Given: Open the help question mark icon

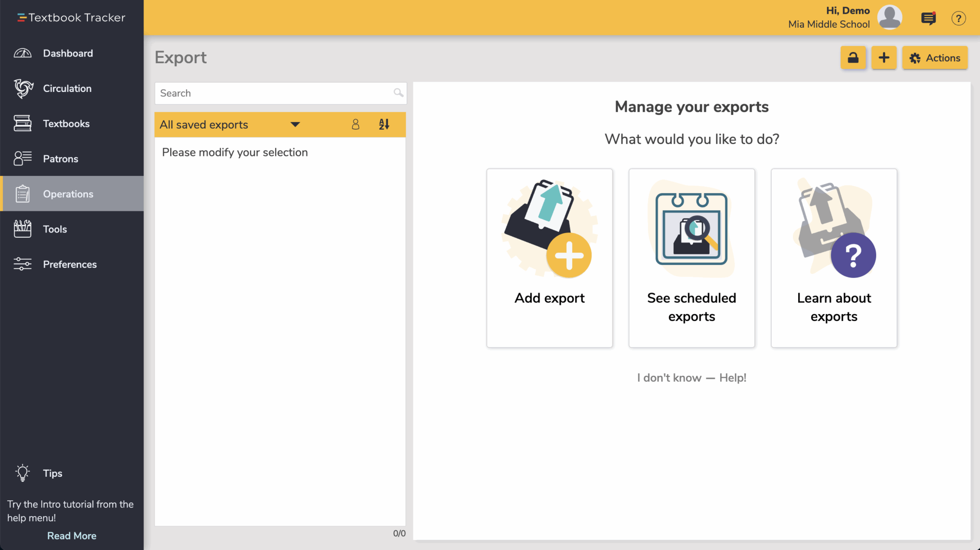Looking at the screenshot, I should (958, 18).
